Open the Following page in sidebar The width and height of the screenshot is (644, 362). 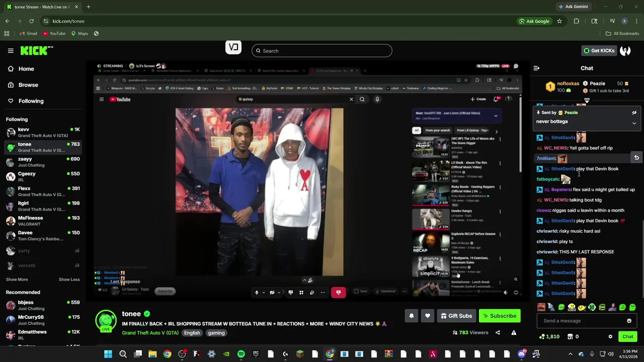pos(31,101)
